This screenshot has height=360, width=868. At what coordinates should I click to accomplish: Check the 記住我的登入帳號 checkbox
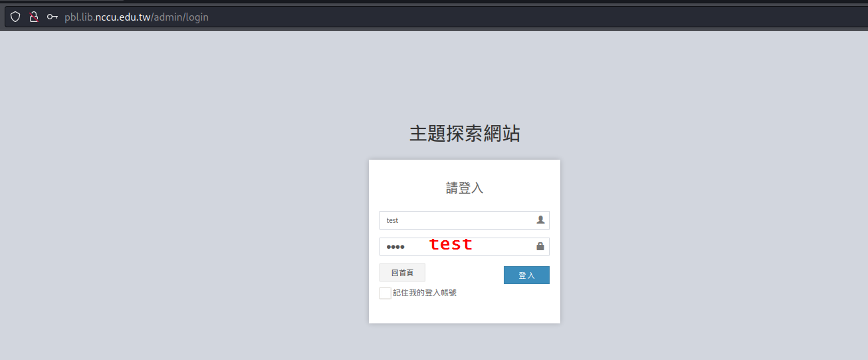[x=385, y=293]
